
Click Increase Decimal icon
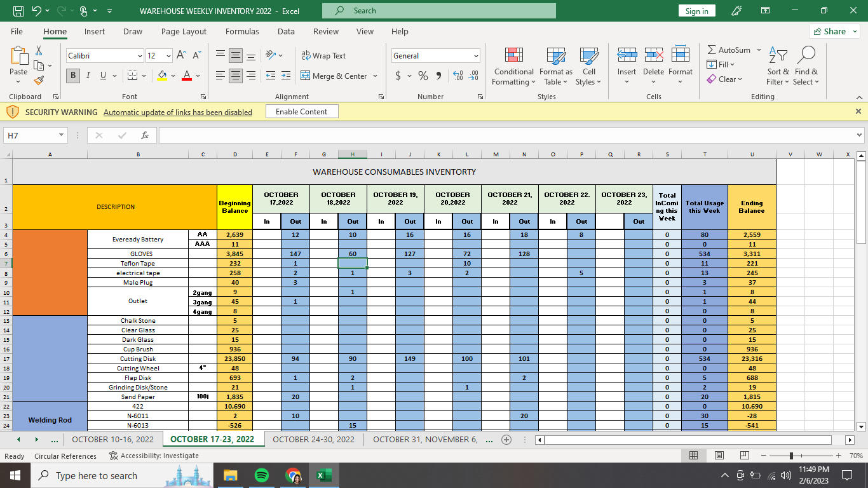tap(458, 76)
